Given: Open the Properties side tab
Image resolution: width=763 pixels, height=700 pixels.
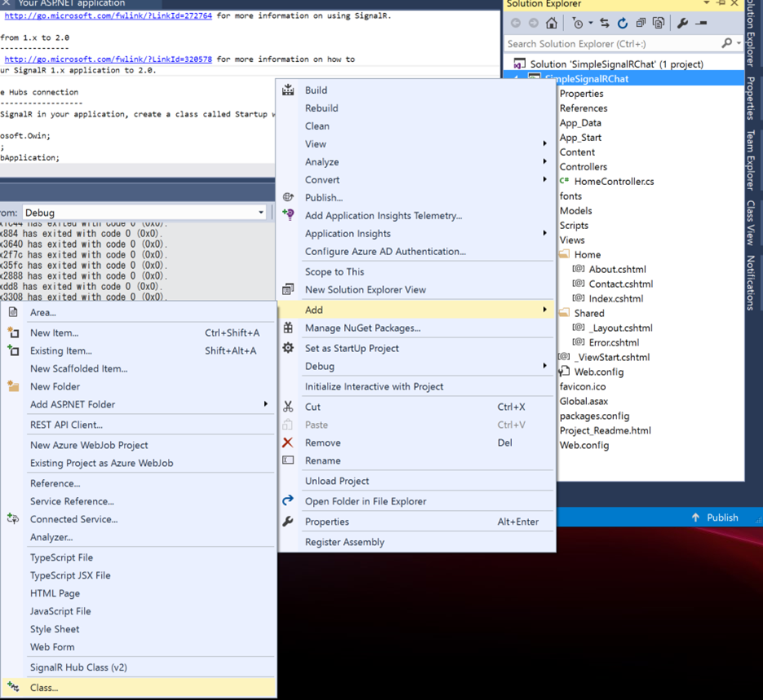Looking at the screenshot, I should coord(751,98).
